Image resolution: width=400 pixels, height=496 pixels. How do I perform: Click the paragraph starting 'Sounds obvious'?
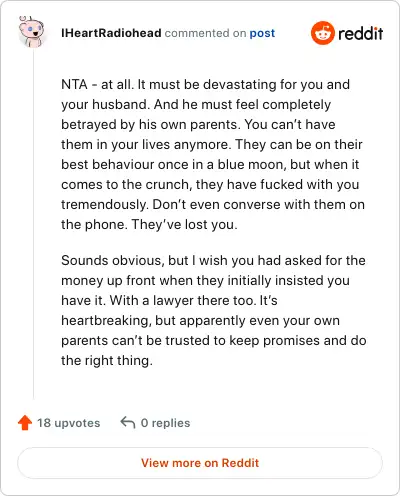pos(214,310)
